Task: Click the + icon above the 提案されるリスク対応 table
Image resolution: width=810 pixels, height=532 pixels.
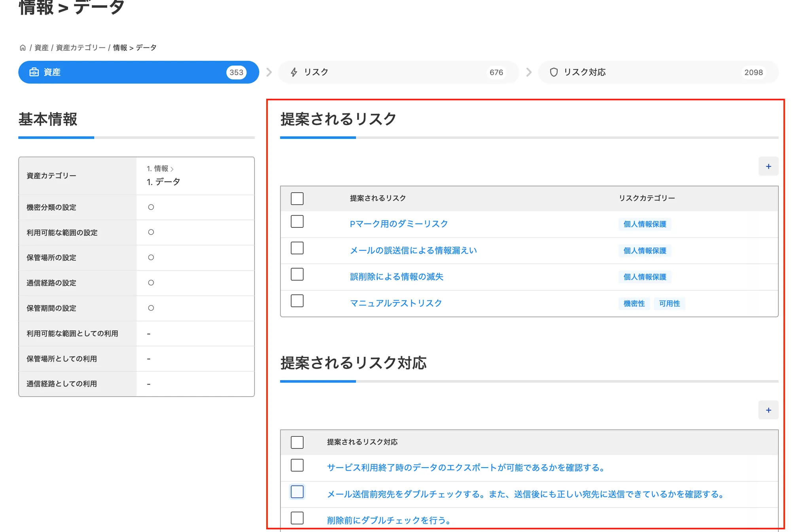Action: pyautogui.click(x=768, y=410)
